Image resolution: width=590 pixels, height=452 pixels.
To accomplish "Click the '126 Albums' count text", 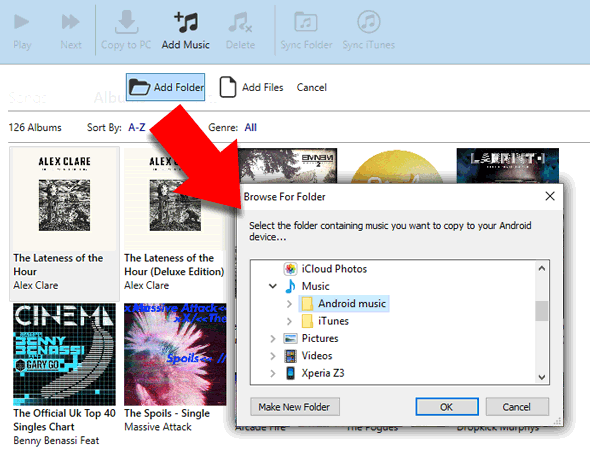I will 35,127.
